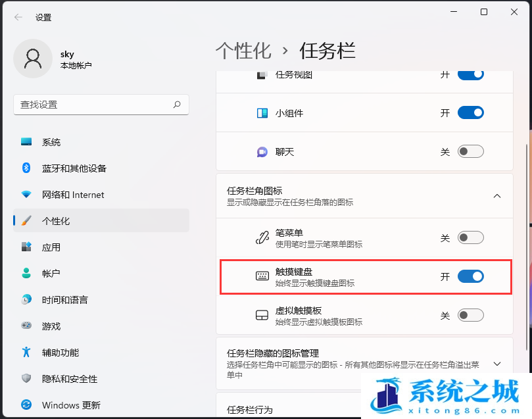Click the sky 本地帐户 profile name
Screen dimensions: 532x419
[x=76, y=59]
